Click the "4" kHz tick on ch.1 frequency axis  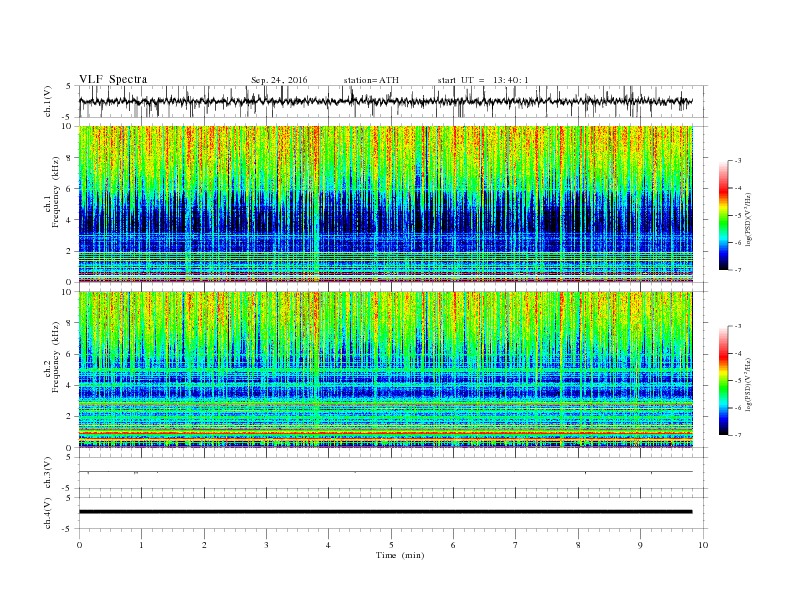(69, 220)
